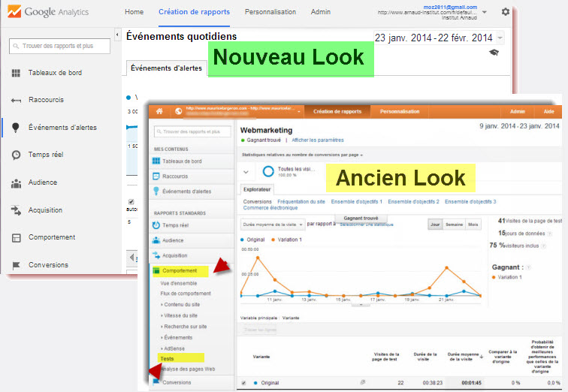Click Trouver des rapports search field in new look

pos(60,46)
